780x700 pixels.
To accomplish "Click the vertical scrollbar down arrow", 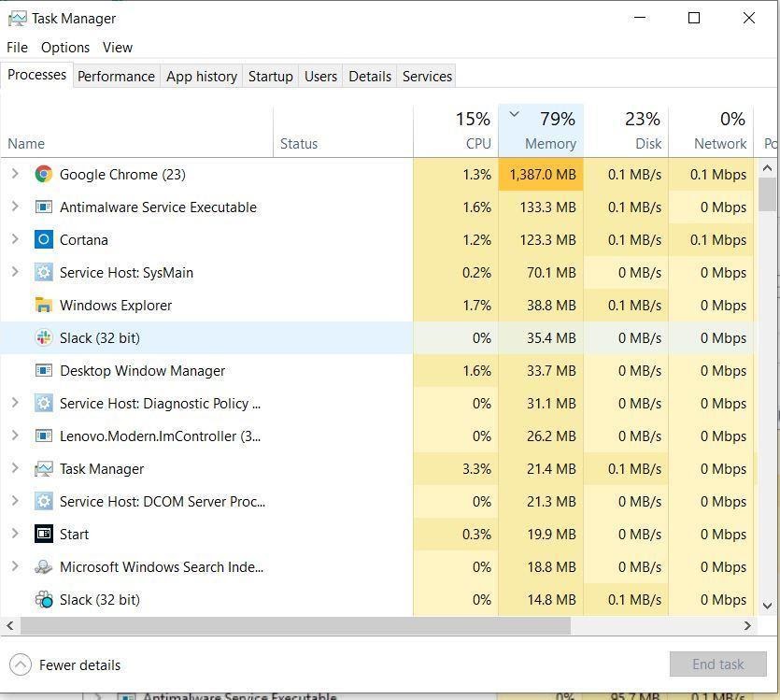I will 767,606.
